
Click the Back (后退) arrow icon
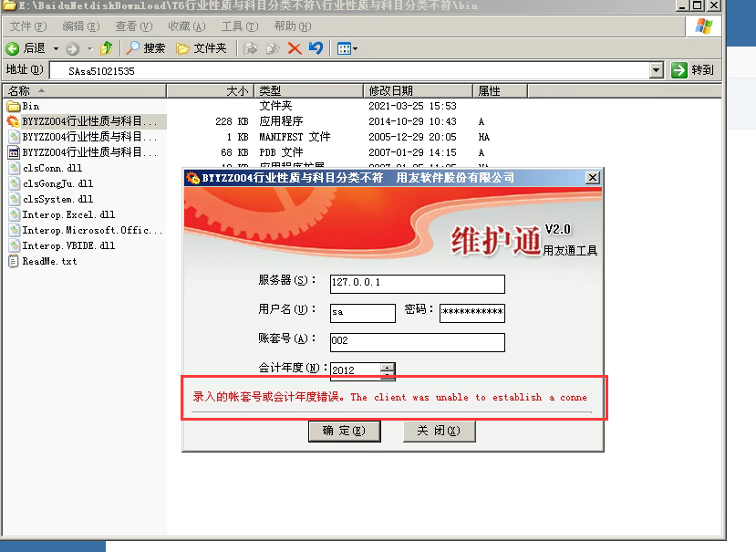[x=13, y=48]
